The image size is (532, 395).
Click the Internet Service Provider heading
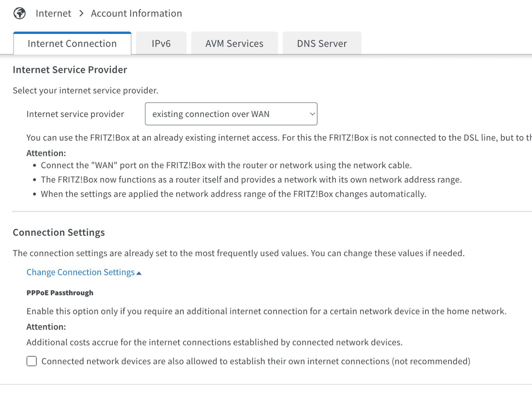(70, 70)
